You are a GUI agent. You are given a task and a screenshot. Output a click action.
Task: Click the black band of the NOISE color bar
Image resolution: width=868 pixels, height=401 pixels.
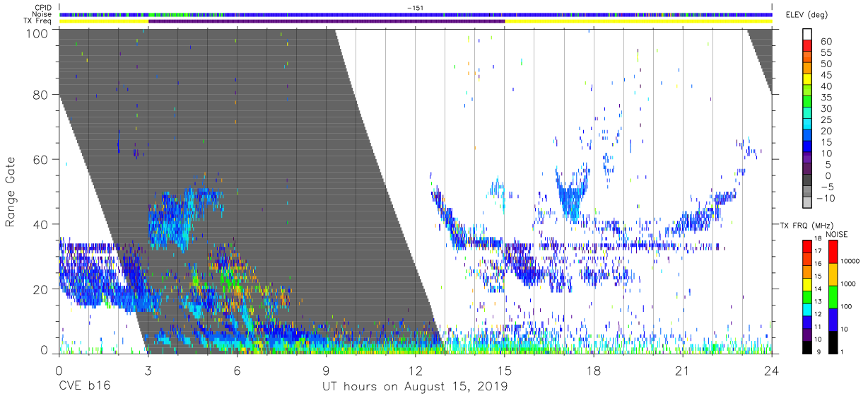tap(833, 342)
